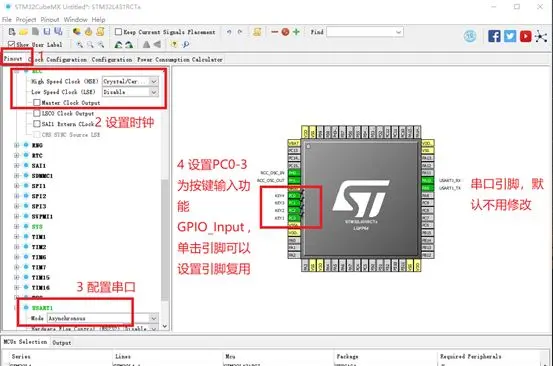Image resolution: width=553 pixels, height=366 pixels.
Task: Check the Master Clock Output box
Action: click(x=36, y=103)
